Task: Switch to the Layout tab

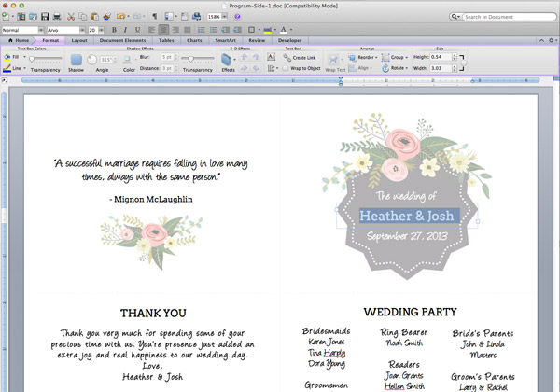Action: 79,40
